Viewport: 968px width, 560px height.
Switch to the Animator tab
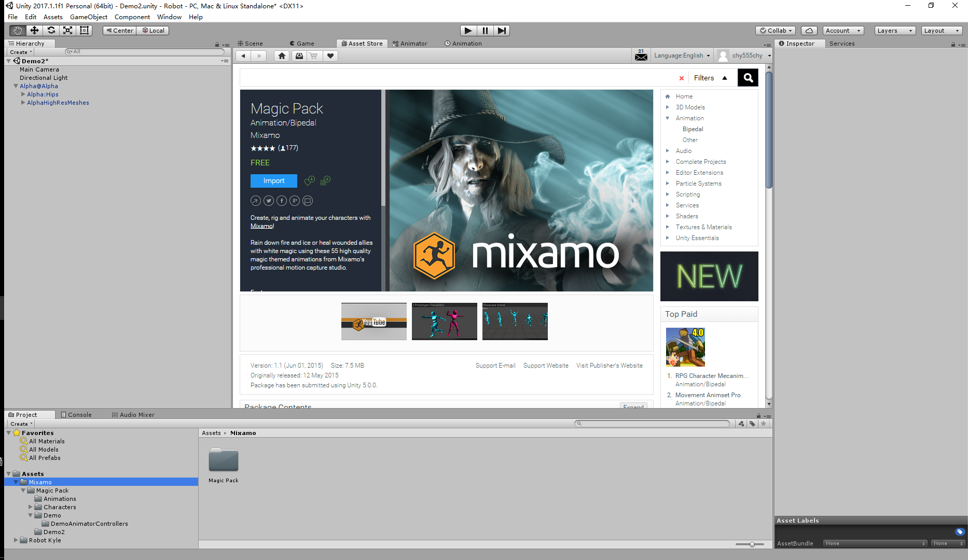point(410,44)
